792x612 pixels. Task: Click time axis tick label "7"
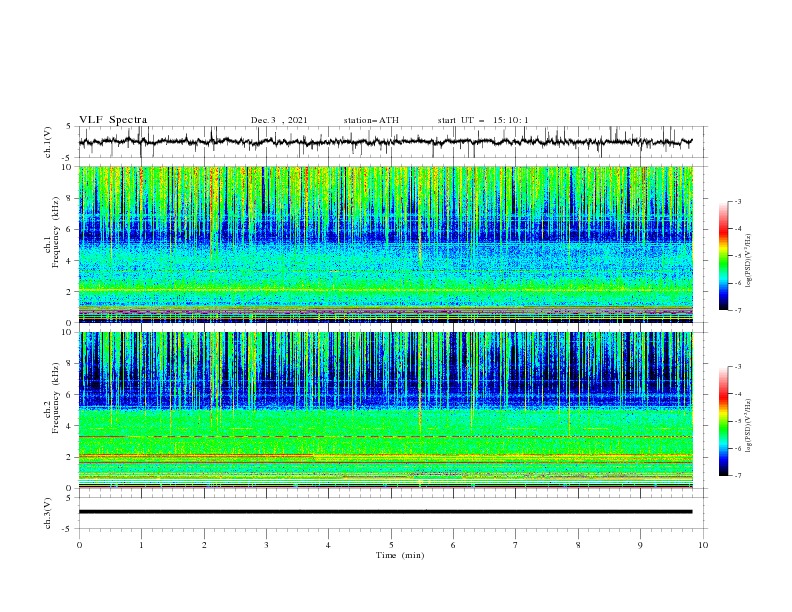[x=516, y=545]
